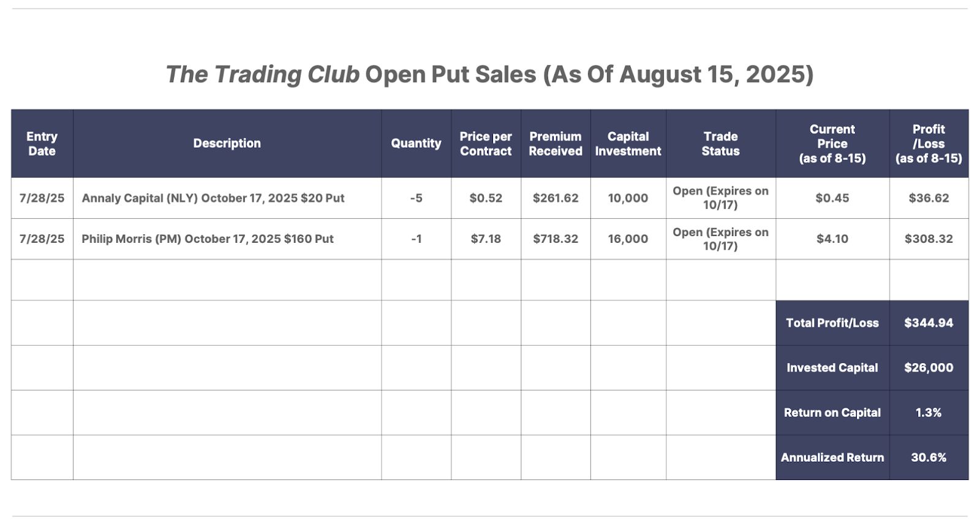Click the Open Put Sales title text
The image size is (980, 526).
tap(451, 74)
